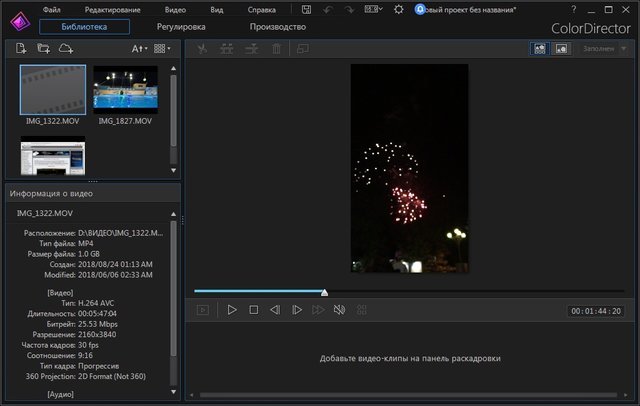Viewport: 640px width, 406px height.
Task: Step to the previous frame
Action: click(275, 310)
